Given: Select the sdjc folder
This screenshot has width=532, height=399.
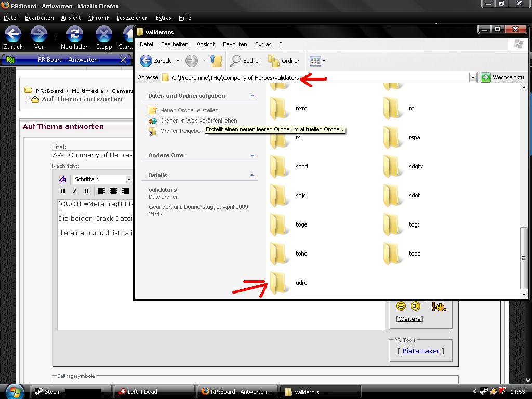Looking at the screenshot, I should click(x=288, y=195).
